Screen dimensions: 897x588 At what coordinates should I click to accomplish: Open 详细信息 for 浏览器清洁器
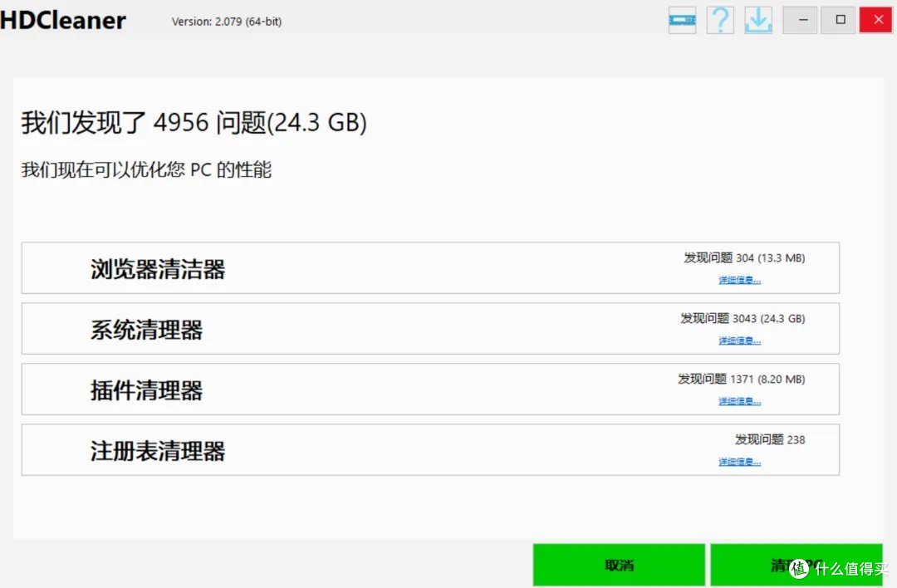(739, 280)
